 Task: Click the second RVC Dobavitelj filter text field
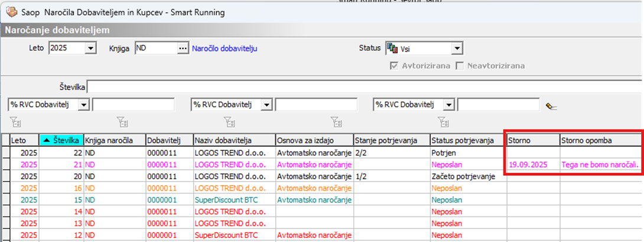tap(316, 105)
